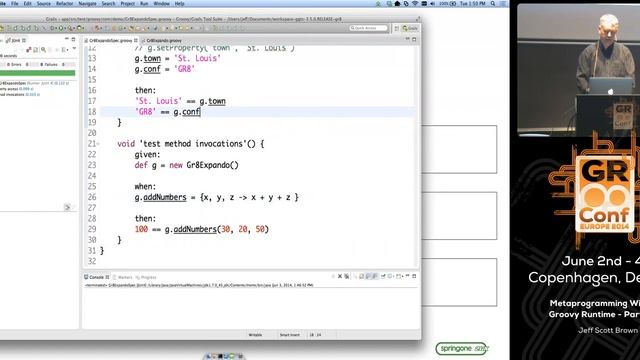Image resolution: width=640 pixels, height=360 pixels.
Task: Click the number 100 on line 29
Action: 141,229
